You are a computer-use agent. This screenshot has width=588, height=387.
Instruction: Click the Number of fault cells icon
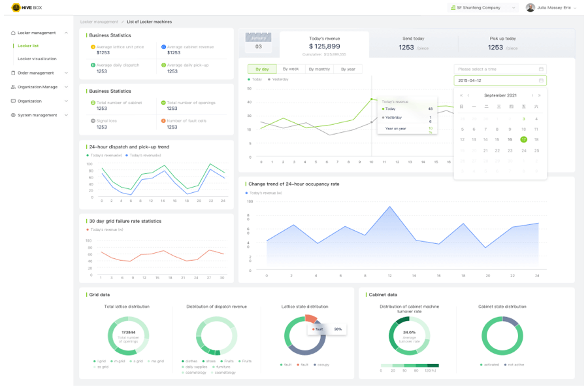(163, 120)
